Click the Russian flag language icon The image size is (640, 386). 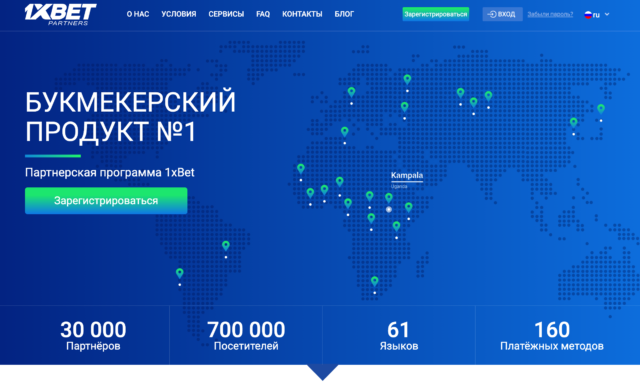[588, 15]
